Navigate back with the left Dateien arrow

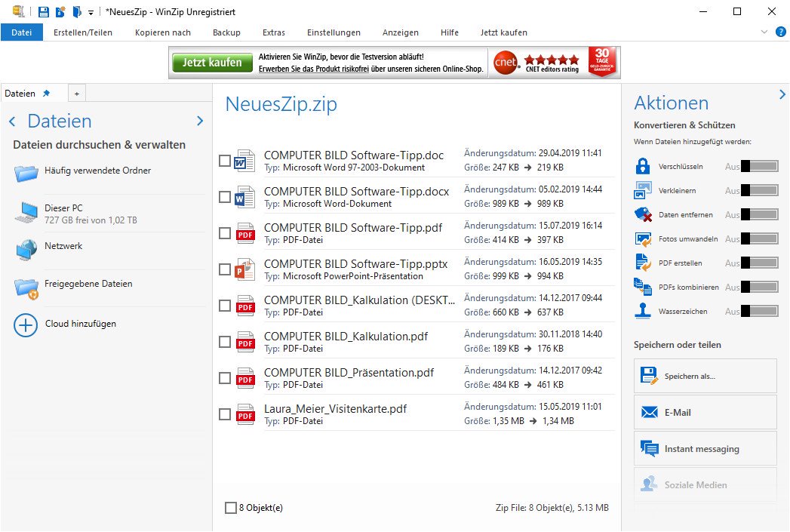coord(12,121)
